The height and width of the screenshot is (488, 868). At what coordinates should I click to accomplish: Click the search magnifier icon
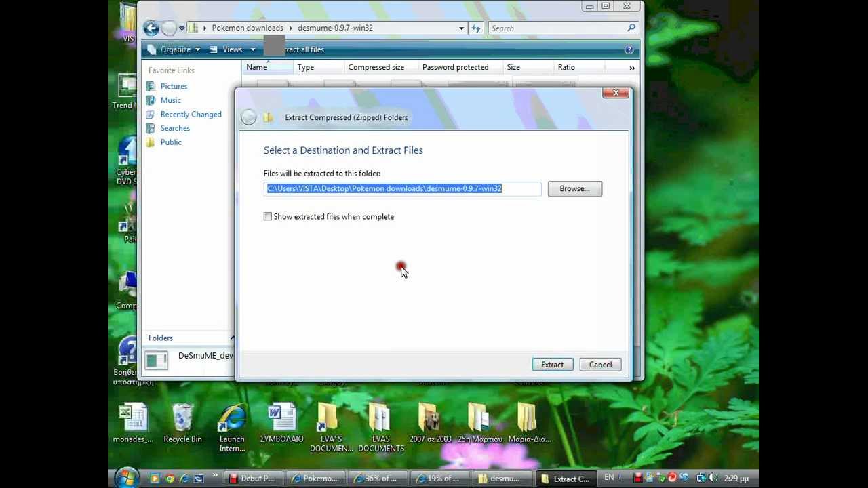coord(631,28)
